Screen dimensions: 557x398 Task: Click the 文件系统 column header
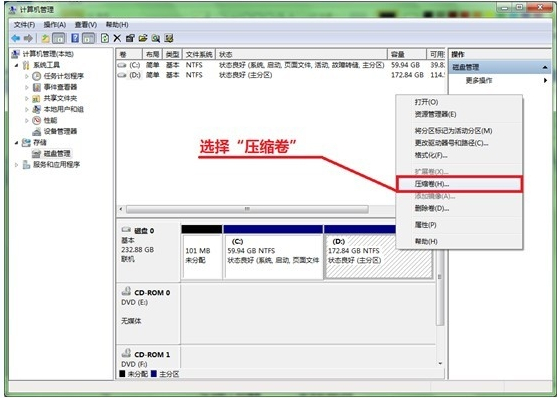199,54
